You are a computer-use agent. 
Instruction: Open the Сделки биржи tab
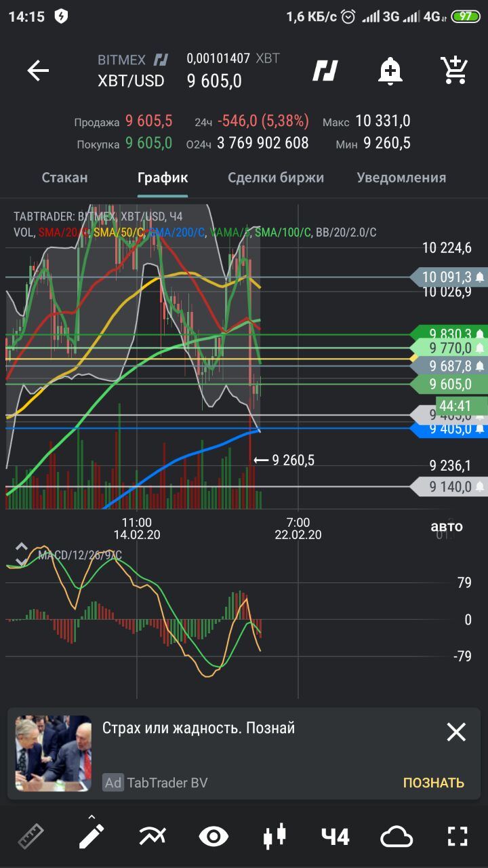tap(276, 178)
